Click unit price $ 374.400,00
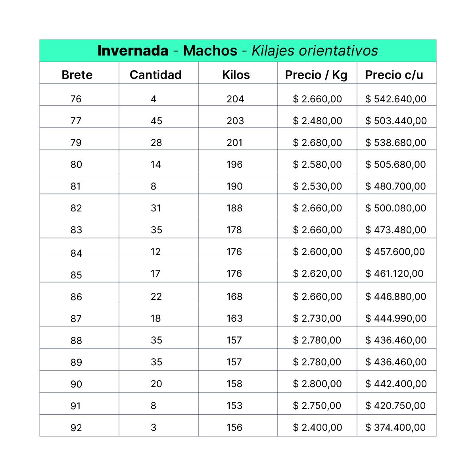The image size is (476, 476). pyautogui.click(x=395, y=427)
